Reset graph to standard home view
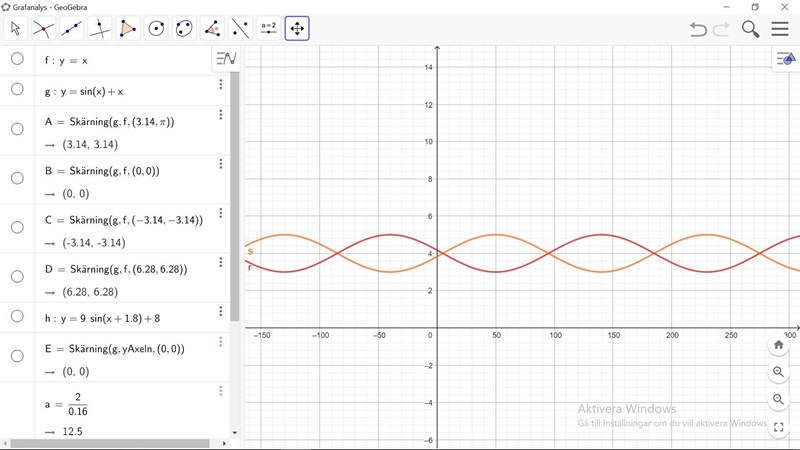Viewport: 800px width, 450px height. click(x=779, y=345)
